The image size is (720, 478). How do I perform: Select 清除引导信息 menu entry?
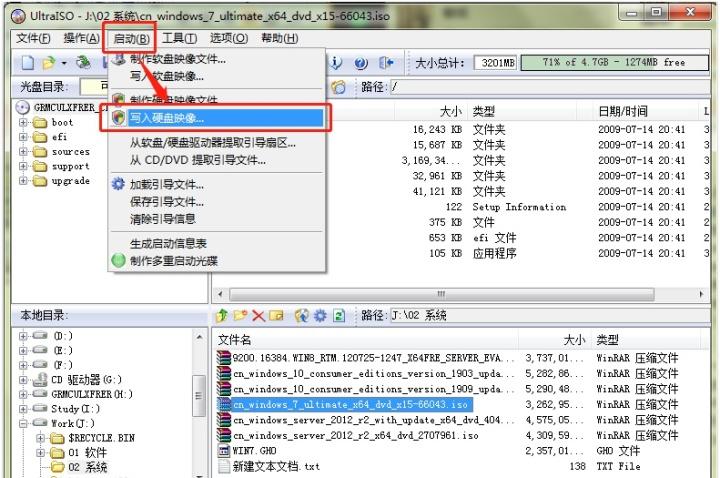217,219
